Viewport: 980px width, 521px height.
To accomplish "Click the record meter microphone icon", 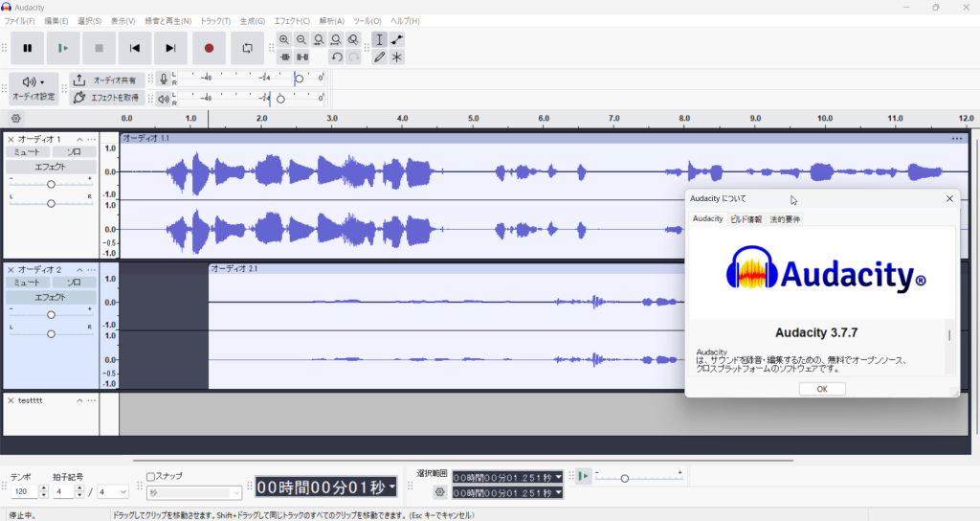I will tap(163, 79).
